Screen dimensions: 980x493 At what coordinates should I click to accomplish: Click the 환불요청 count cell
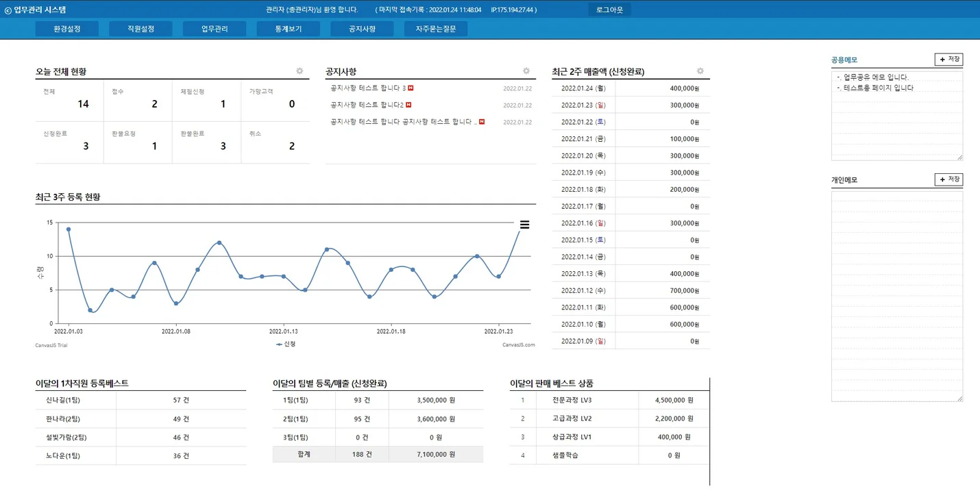[138, 142]
